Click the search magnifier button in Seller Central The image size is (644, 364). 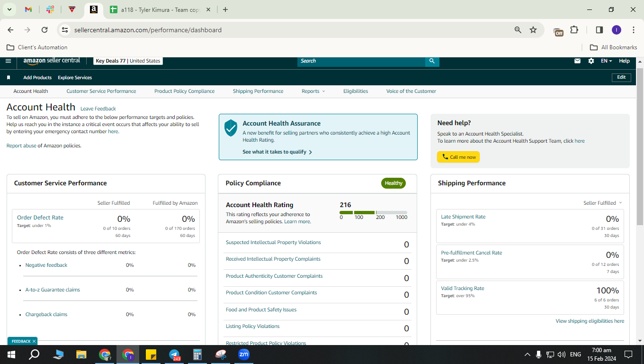(432, 61)
